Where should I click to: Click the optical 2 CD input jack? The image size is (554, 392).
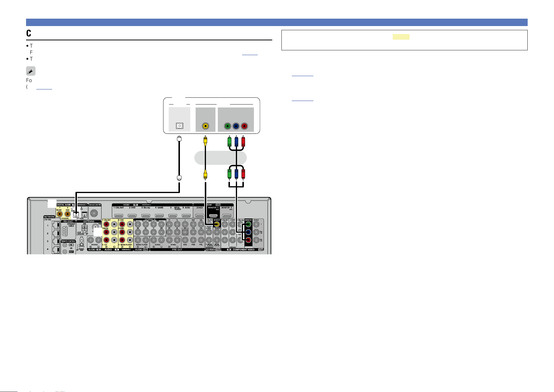[x=84, y=214]
